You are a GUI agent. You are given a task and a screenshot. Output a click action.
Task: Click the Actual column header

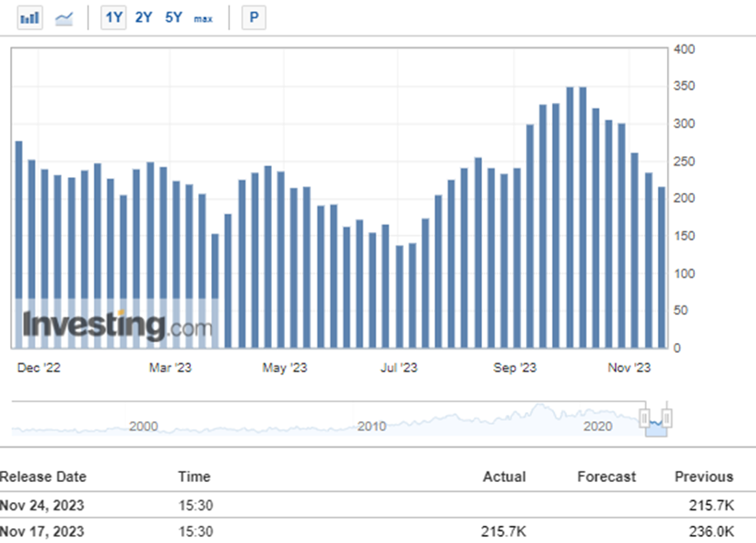coord(504,477)
